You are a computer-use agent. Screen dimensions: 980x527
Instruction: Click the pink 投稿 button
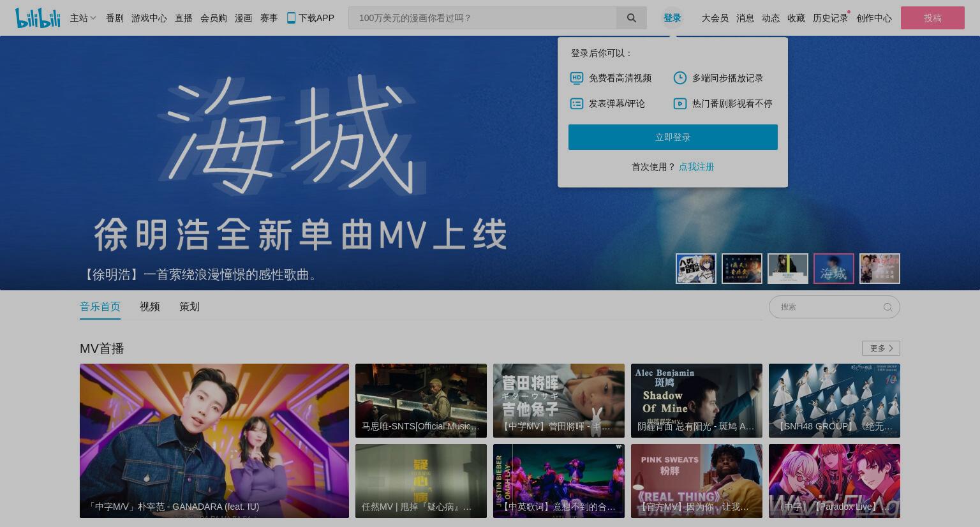click(933, 18)
